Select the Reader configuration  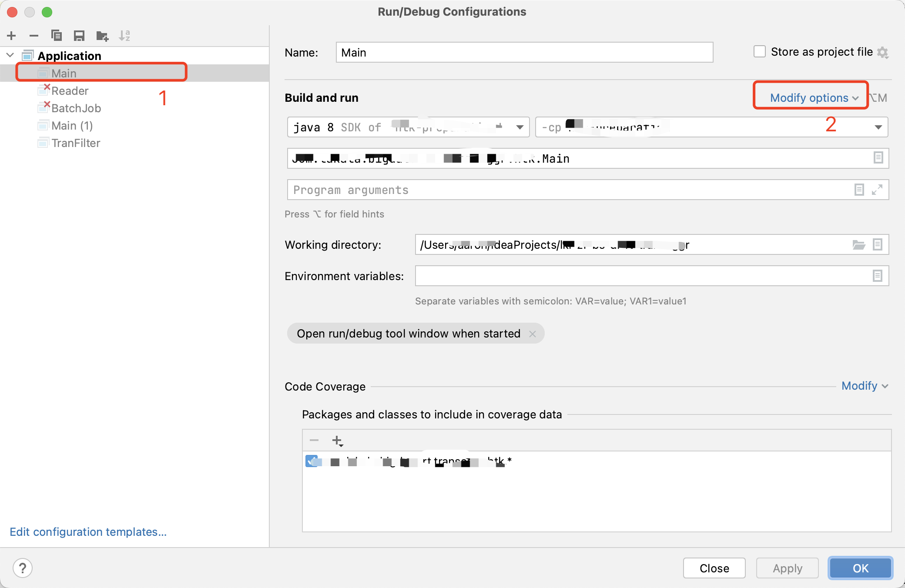pyautogui.click(x=134, y=90)
